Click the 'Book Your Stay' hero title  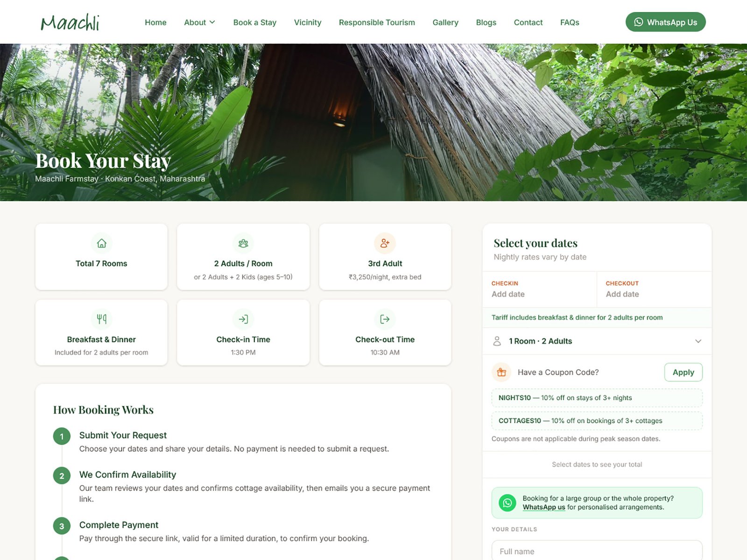103,161
